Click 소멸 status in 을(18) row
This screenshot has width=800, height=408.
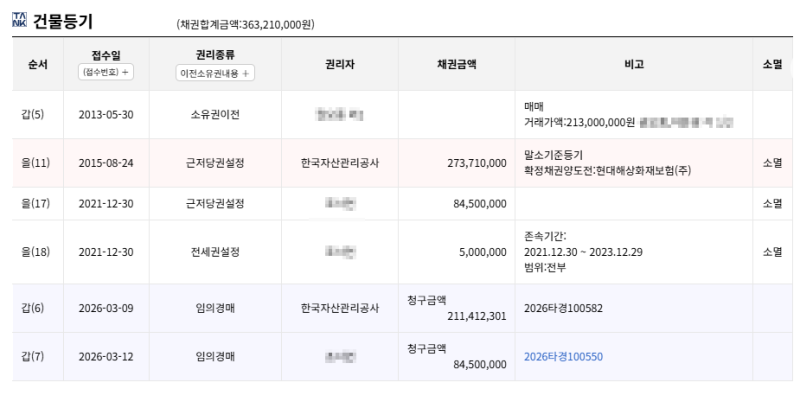click(x=772, y=252)
